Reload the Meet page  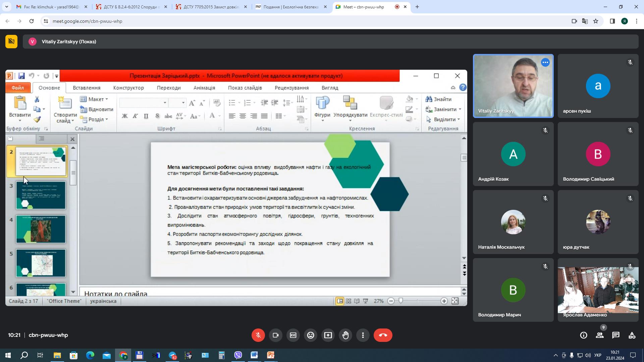(x=32, y=21)
